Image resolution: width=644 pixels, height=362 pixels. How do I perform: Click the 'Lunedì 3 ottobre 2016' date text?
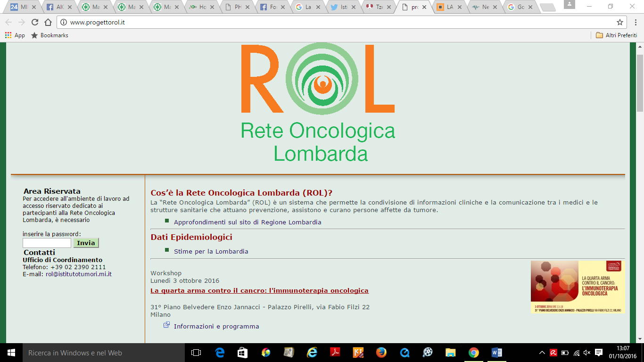coord(185,280)
